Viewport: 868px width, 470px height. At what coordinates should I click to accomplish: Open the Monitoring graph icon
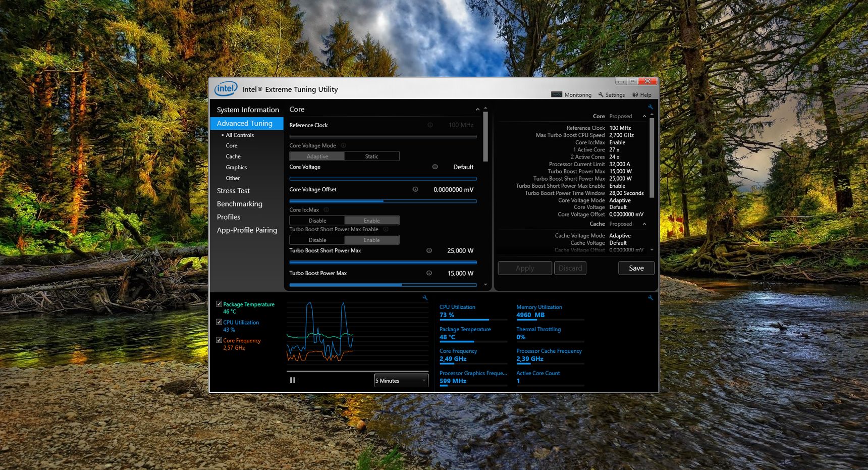557,94
